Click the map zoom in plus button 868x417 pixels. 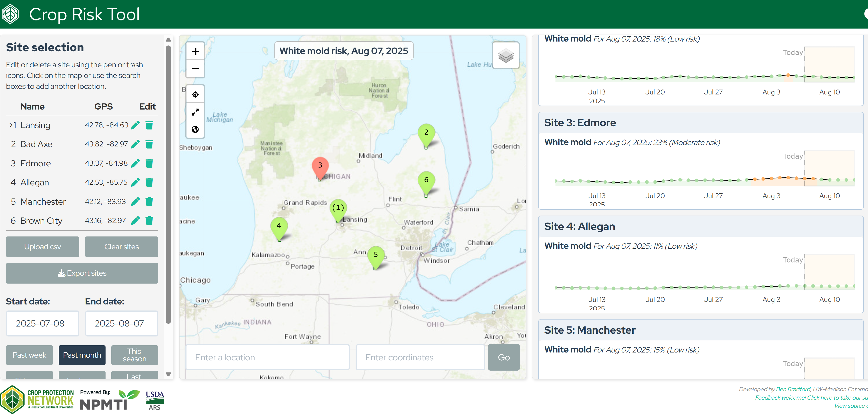coord(195,51)
